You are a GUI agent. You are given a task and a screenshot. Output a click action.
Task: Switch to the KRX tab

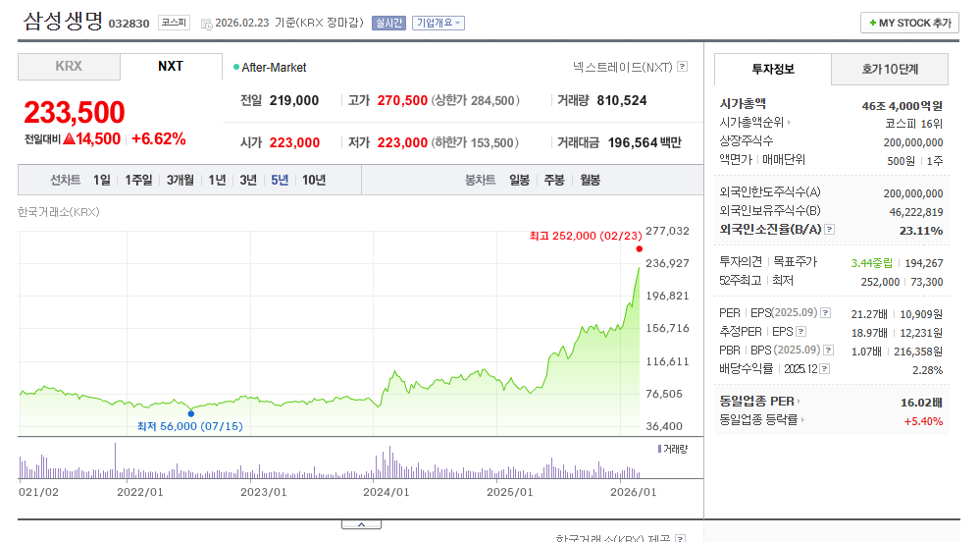(x=69, y=67)
